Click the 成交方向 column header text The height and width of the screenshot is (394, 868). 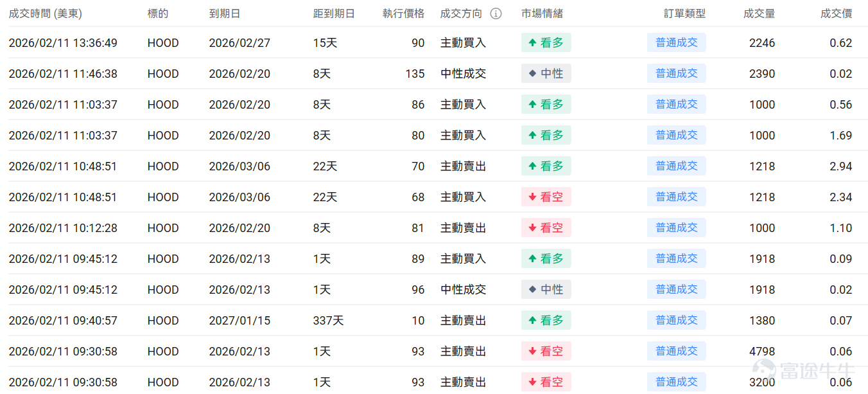pyautogui.click(x=461, y=13)
